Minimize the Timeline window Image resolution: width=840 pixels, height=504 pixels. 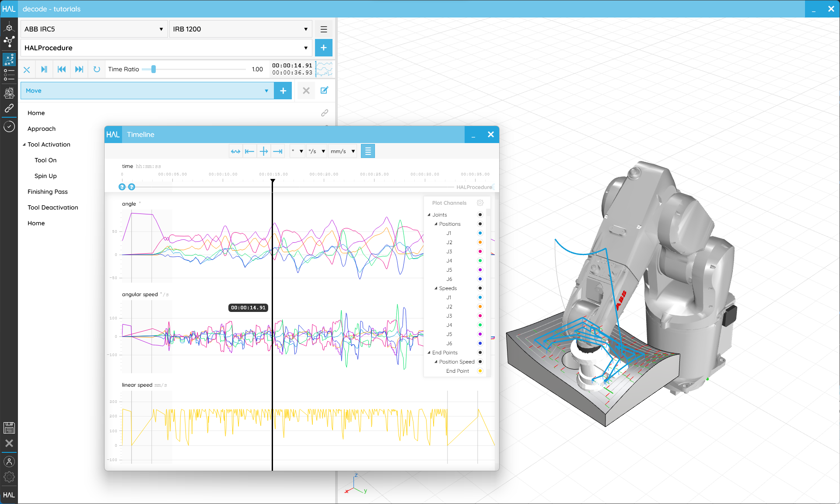click(473, 135)
